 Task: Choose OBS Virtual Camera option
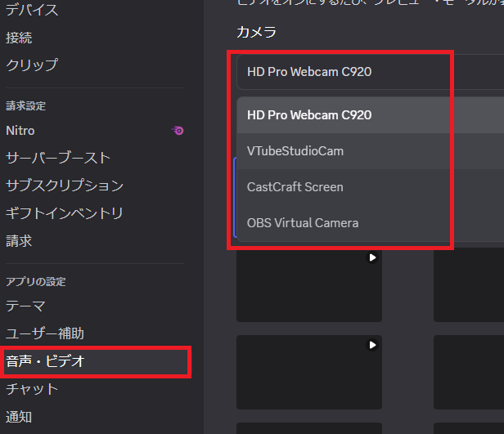tap(370, 223)
